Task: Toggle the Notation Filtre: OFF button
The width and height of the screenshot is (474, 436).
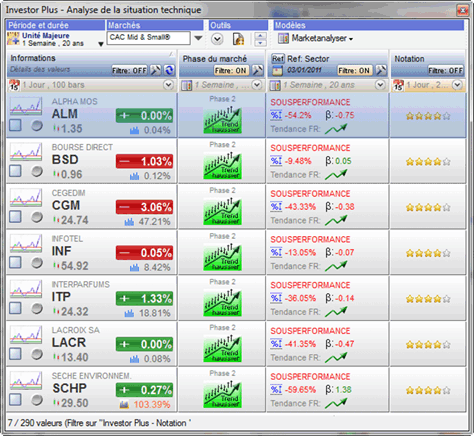Action: tap(445, 70)
